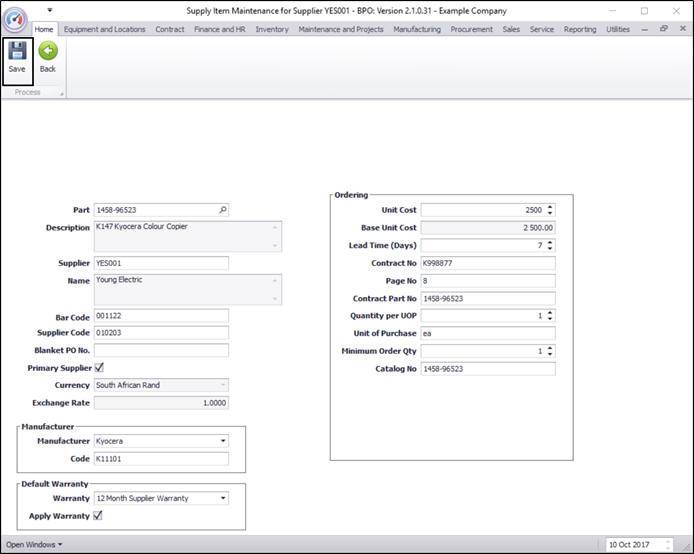
Task: Open the Maintenance and Projects tab
Action: click(x=341, y=29)
